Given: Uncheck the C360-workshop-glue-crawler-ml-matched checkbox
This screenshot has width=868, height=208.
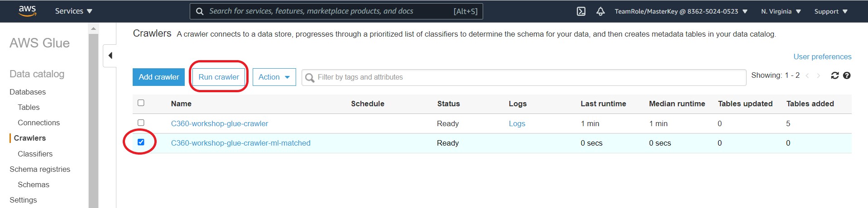Looking at the screenshot, I should tap(141, 142).
